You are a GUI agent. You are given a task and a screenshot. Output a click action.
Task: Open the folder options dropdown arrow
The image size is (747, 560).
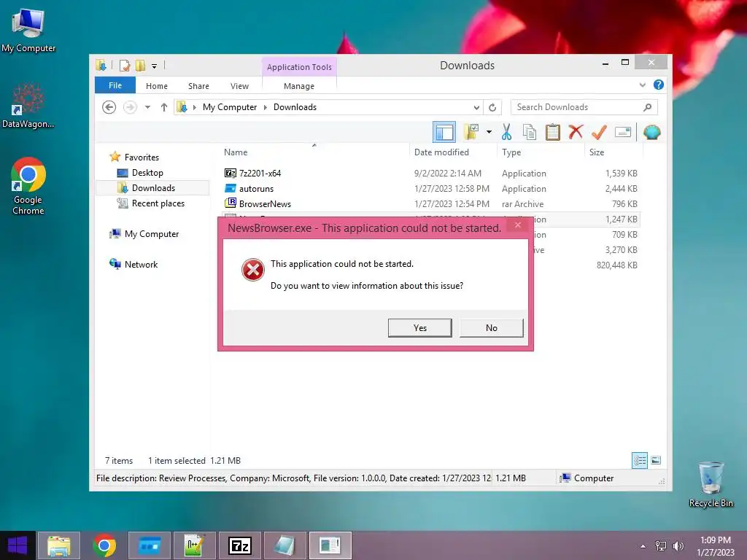[489, 132]
